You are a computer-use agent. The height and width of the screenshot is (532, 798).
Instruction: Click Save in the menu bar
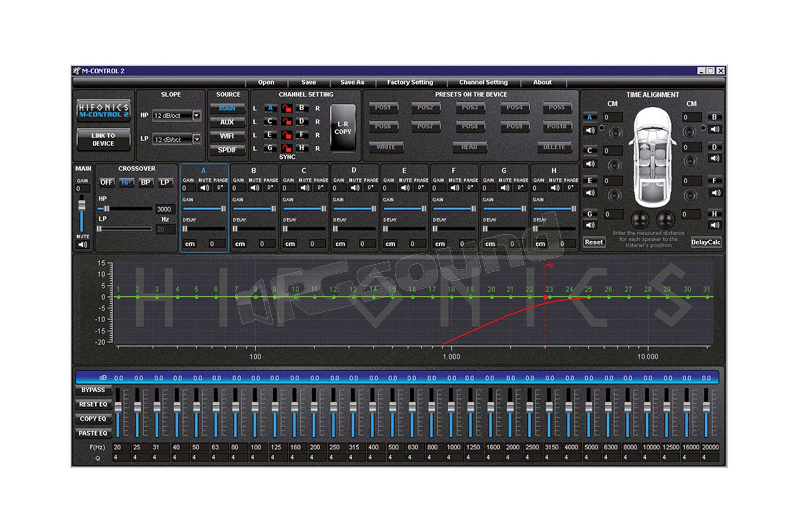tap(309, 82)
